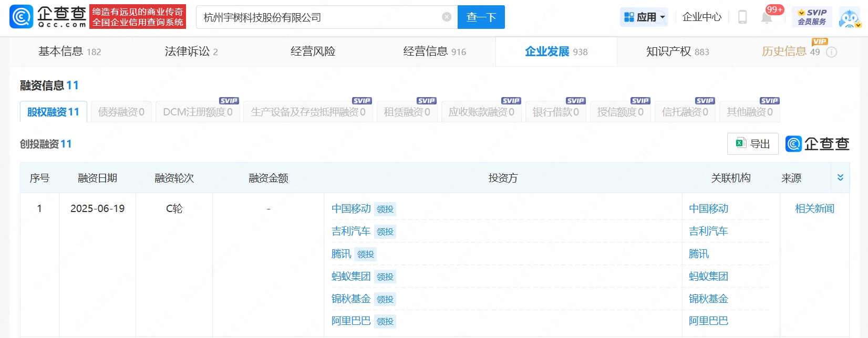Open investor link 吉利汽车 in 投资方 column
868x338 pixels.
tap(351, 231)
